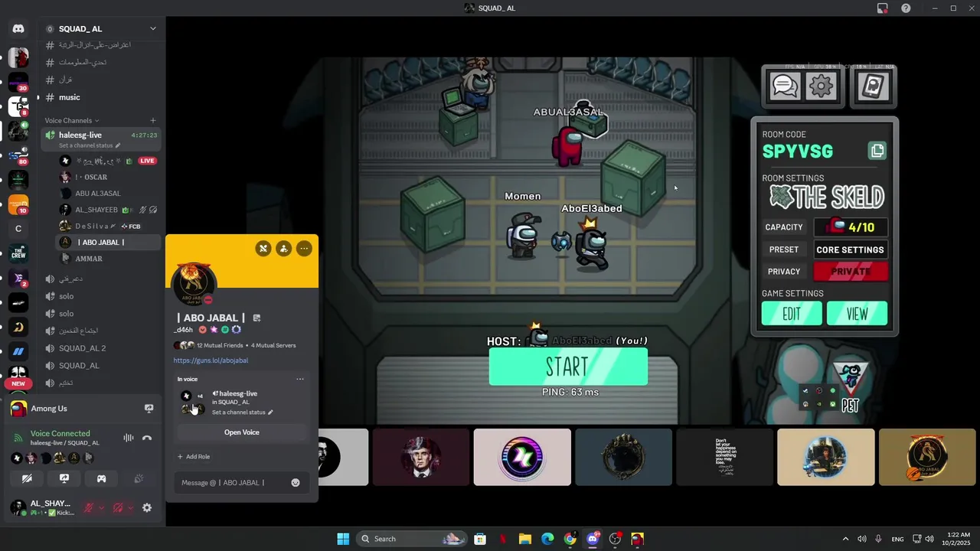Viewport: 980px width, 551px height.
Task: Disconnect from voice with hang-up icon
Action: (x=147, y=438)
